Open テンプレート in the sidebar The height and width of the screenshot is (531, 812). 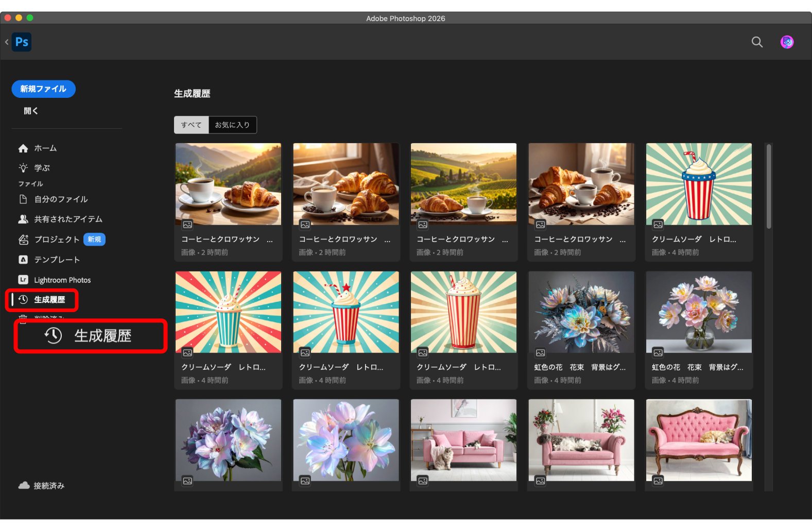pos(57,260)
